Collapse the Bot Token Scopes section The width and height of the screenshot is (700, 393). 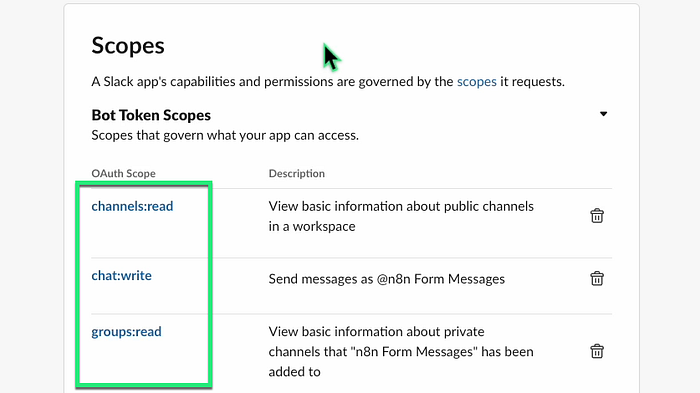click(603, 114)
